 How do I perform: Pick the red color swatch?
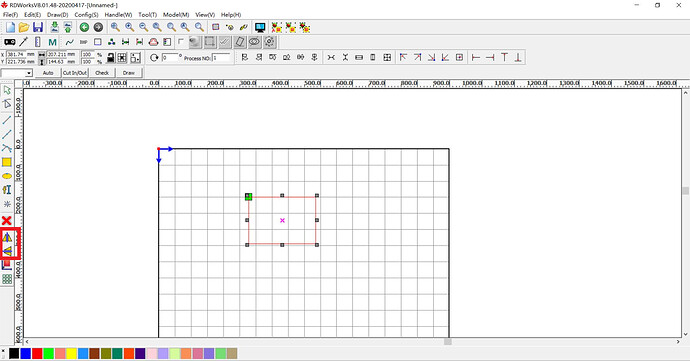coord(37,353)
